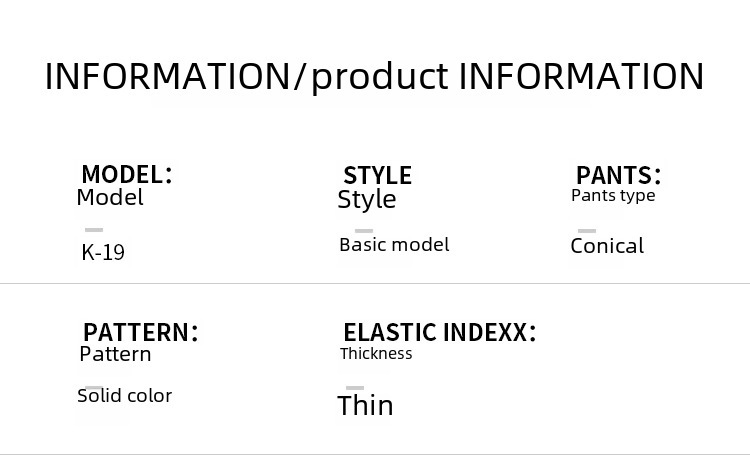Viewport: 750px width, 462px height.
Task: Click the gray dash above Solid color
Action: [x=94, y=387]
